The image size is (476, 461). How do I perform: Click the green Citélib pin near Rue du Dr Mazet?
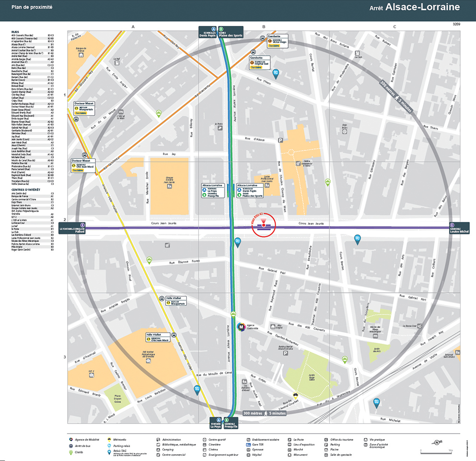[158, 114]
